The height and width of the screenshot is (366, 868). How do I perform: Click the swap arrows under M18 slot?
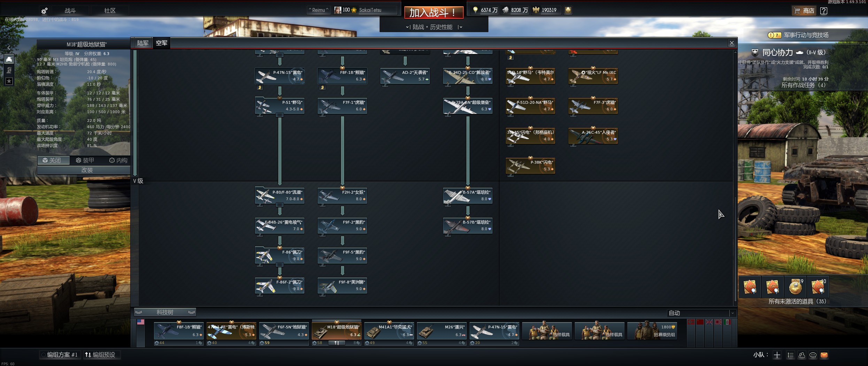(336, 343)
